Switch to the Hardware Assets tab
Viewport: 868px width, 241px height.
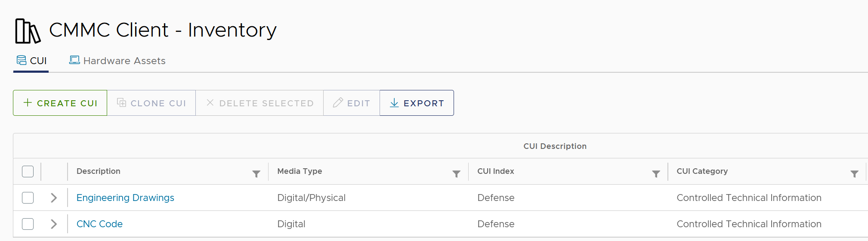[124, 61]
